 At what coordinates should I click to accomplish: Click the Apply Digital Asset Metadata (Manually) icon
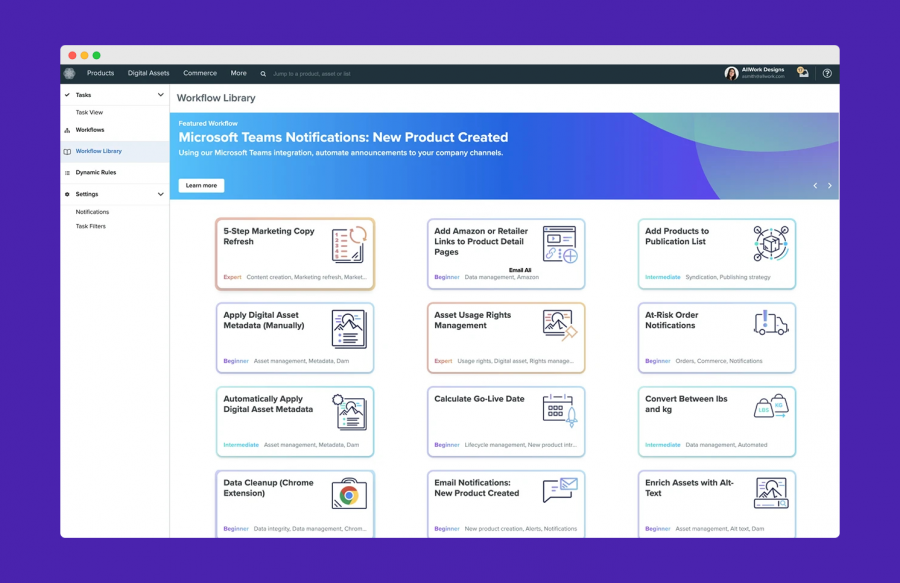coord(349,329)
